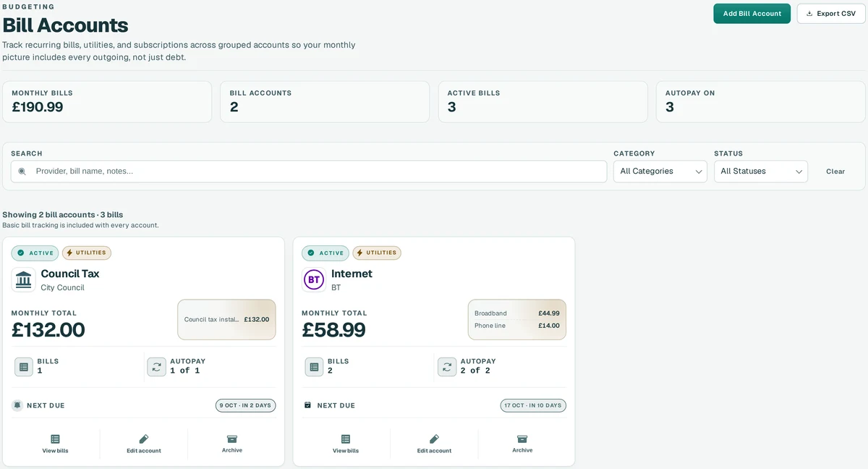Click Autopay 2 of 2 value
The image size is (868, 469).
click(475, 371)
